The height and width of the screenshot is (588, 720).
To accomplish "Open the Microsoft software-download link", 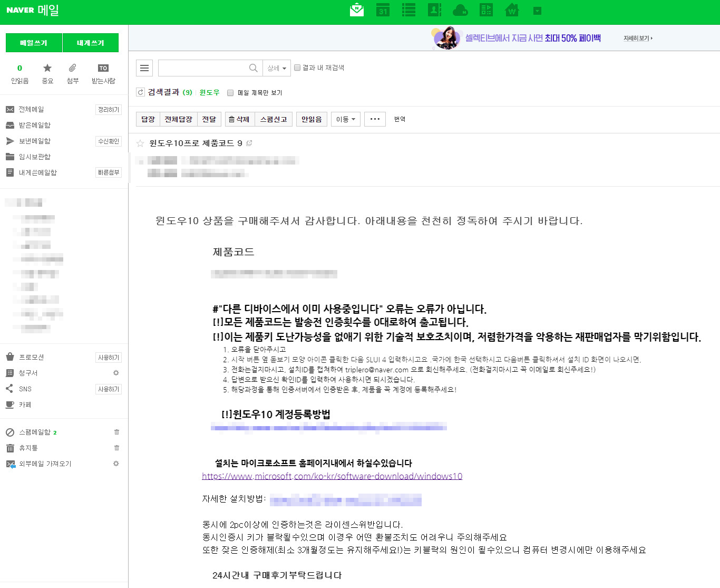I will click(332, 476).
